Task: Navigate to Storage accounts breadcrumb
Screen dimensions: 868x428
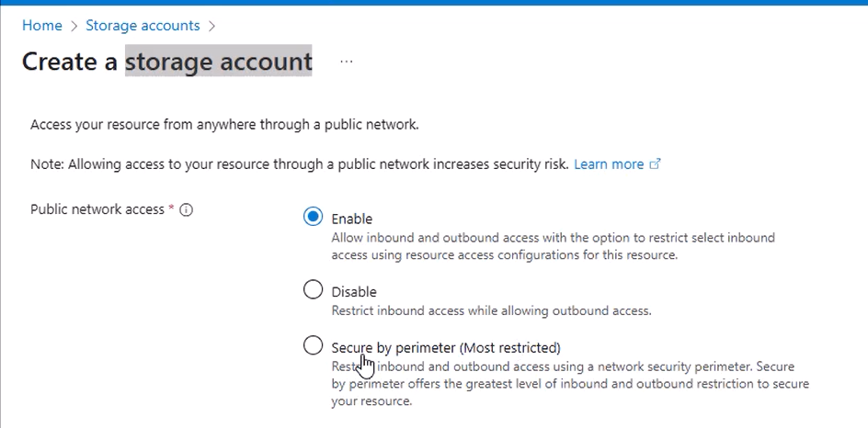Action: [x=143, y=26]
